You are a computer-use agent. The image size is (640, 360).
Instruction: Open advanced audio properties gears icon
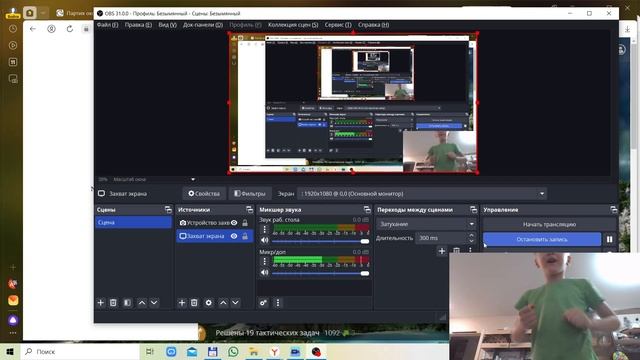263,302
